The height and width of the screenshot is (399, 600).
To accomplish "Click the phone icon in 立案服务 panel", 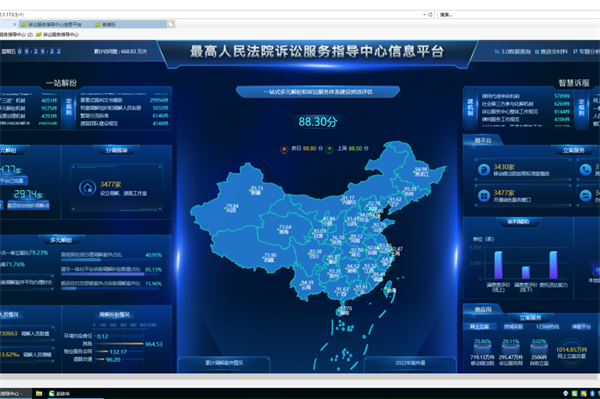I will [x=585, y=169].
